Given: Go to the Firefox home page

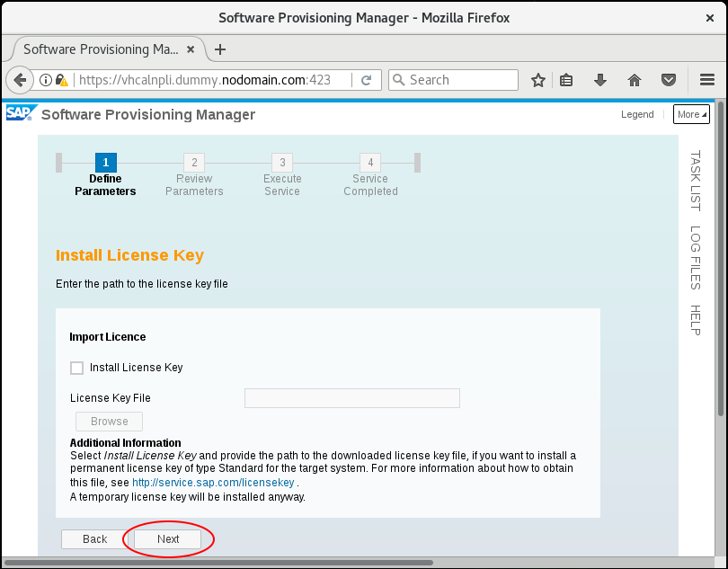Looking at the screenshot, I should (635, 80).
